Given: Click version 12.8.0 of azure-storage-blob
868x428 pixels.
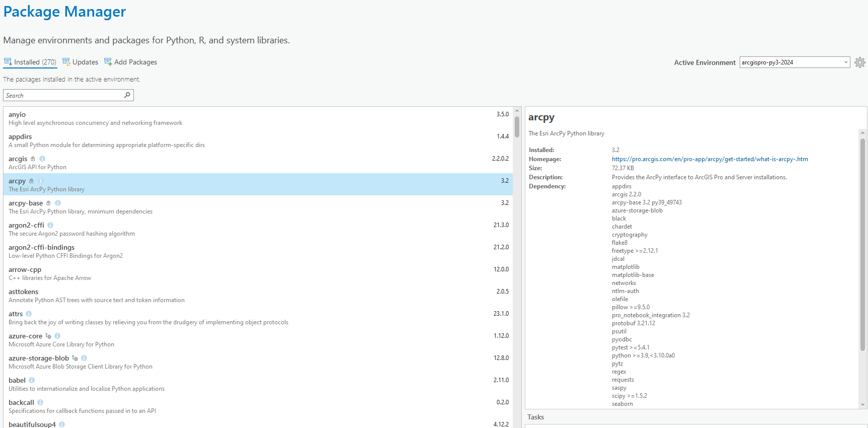Looking at the screenshot, I should (501, 358).
